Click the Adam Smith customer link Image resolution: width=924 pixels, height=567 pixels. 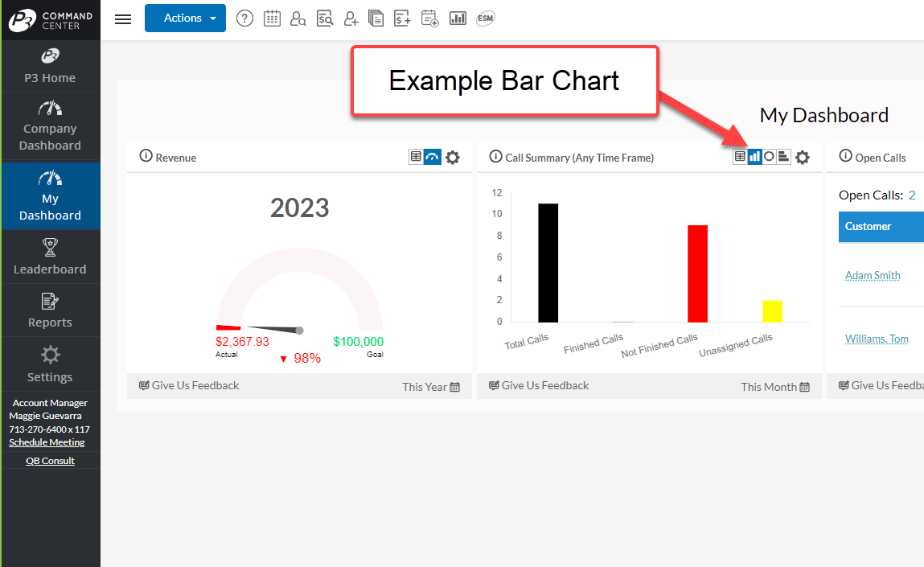pos(873,275)
